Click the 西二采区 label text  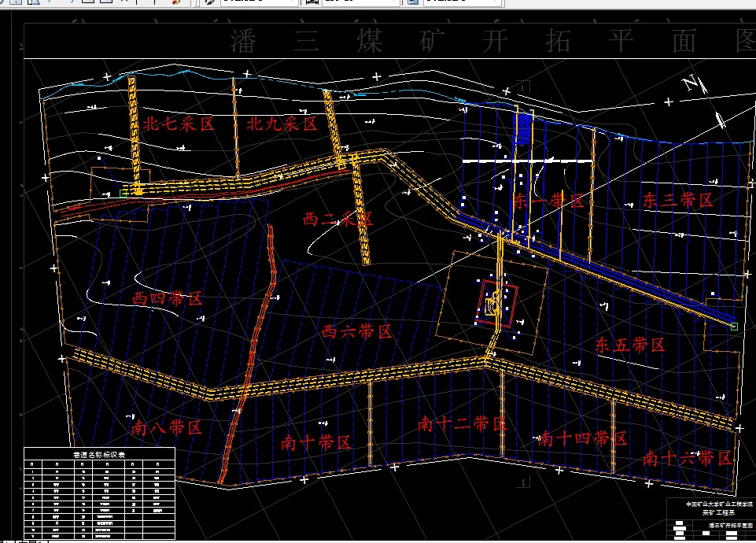[337, 220]
